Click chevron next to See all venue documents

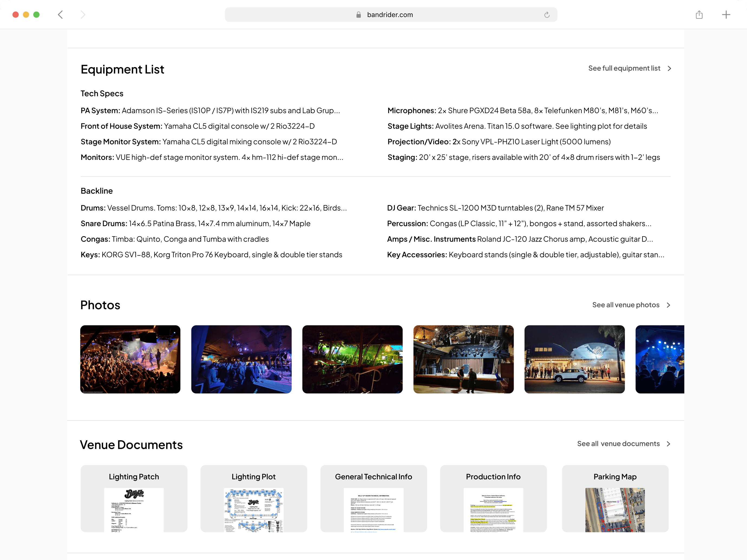[668, 444]
